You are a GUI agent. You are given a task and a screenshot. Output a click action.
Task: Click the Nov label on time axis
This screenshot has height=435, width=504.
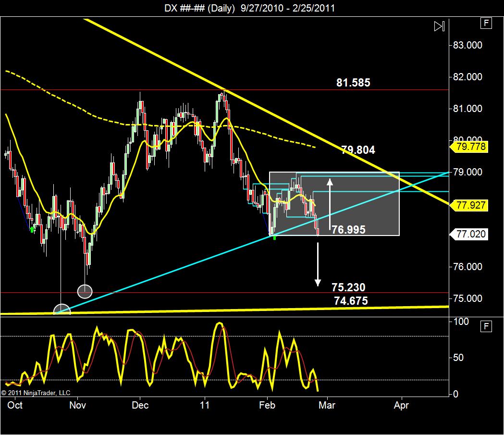pyautogui.click(x=77, y=405)
